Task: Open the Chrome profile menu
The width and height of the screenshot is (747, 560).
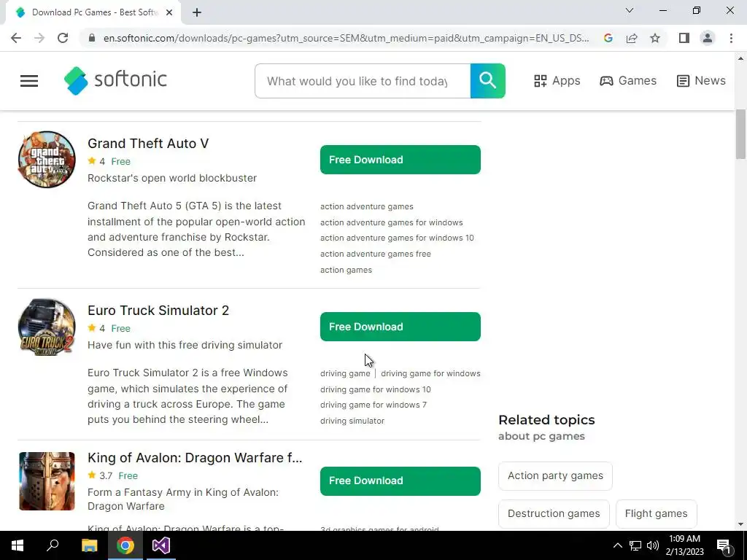Action: click(x=708, y=38)
